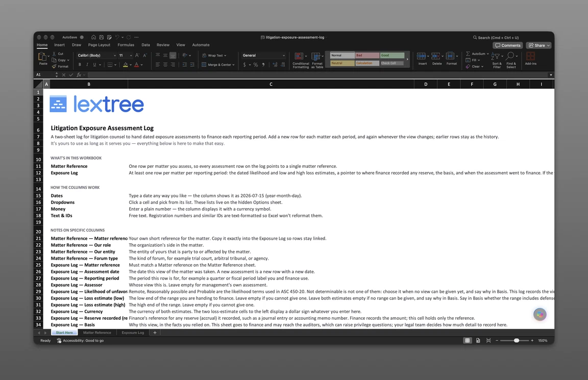Apply the percent style format
Screen dimensions: 588x380
(256, 65)
